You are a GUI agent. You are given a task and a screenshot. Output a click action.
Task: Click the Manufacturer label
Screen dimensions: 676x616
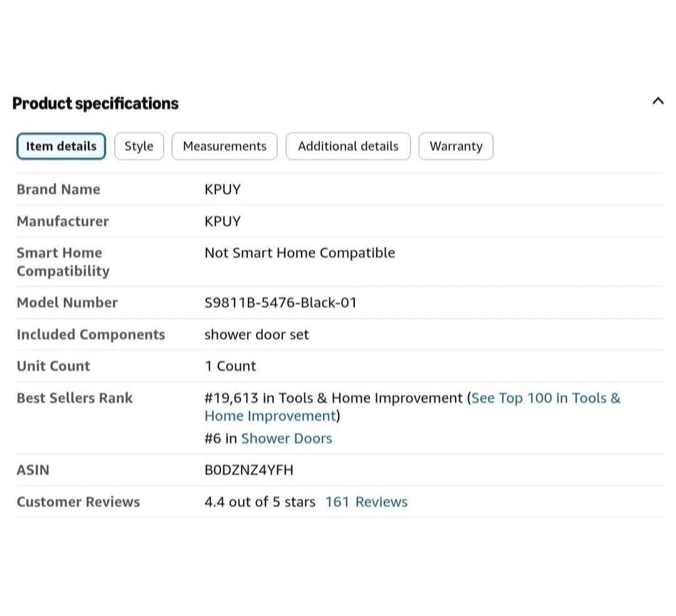63,221
